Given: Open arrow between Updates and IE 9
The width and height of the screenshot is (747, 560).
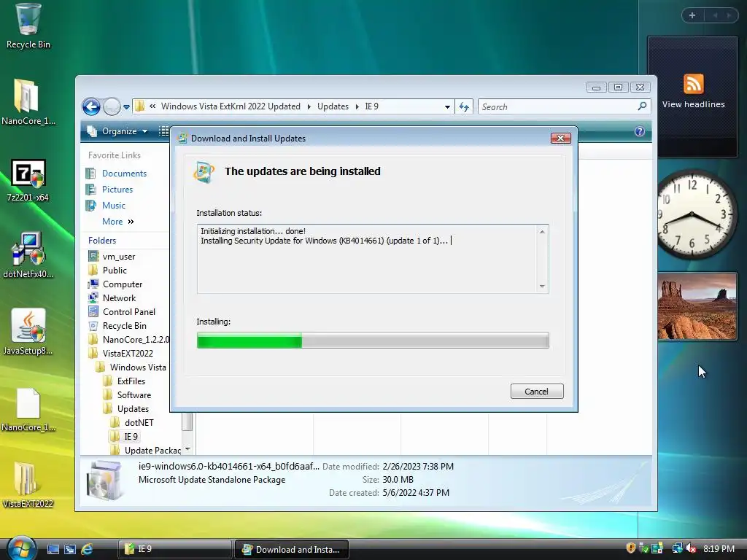Looking at the screenshot, I should point(357,106).
